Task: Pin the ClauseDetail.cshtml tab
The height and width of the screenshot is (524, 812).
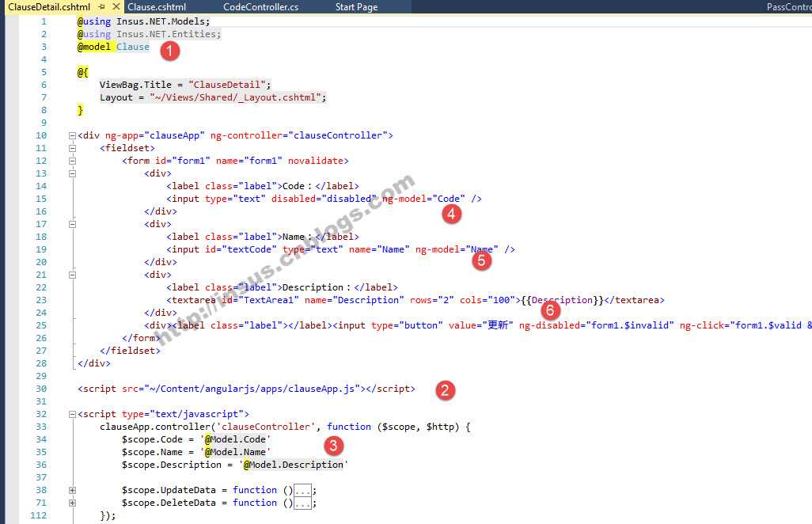Action: point(102,7)
